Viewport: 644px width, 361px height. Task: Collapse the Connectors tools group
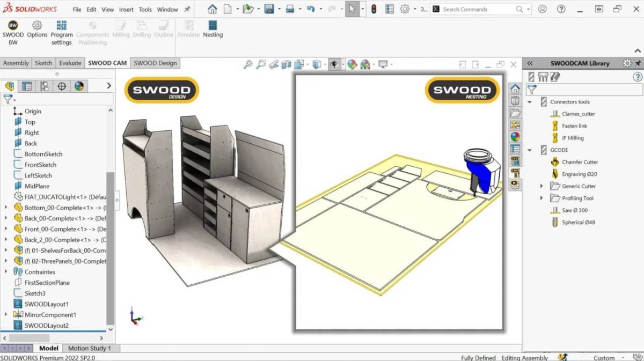[x=530, y=102]
